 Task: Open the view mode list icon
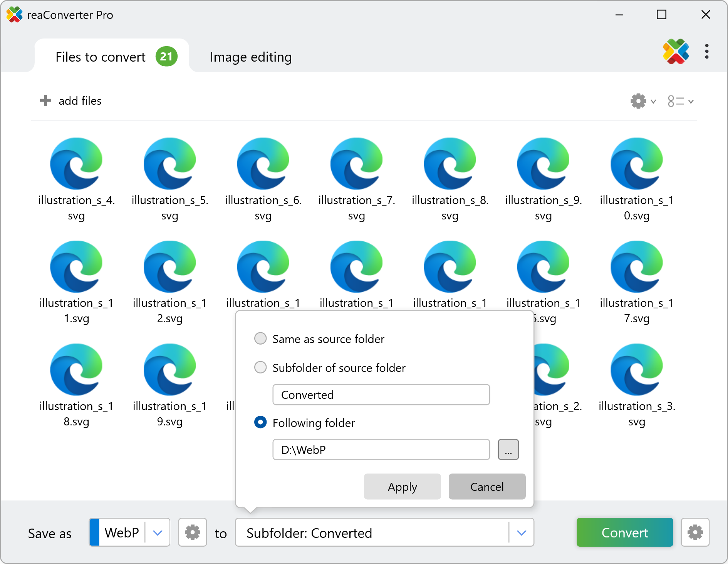(x=676, y=101)
